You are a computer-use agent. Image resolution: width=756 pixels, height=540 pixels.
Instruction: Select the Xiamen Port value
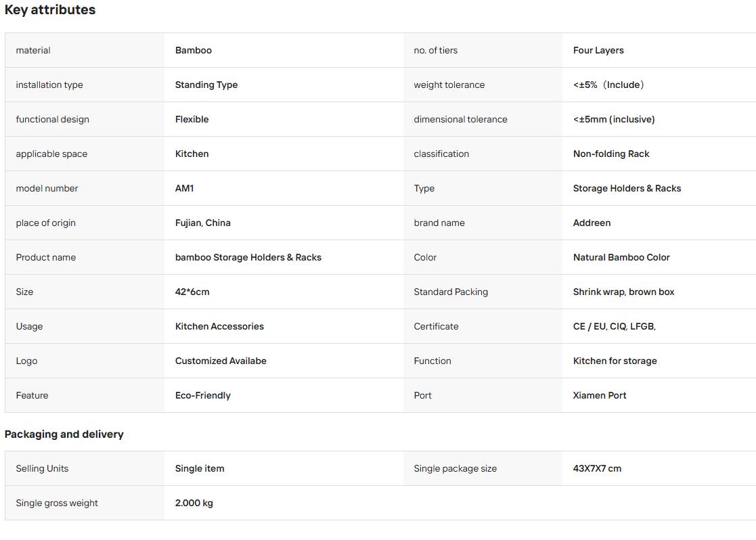click(599, 395)
